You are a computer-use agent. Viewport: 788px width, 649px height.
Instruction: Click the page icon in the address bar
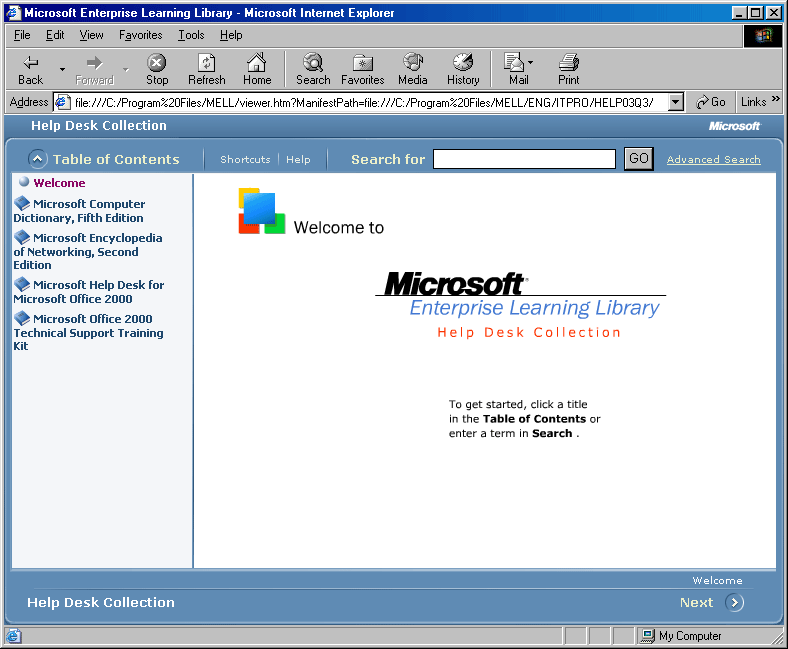pos(63,103)
